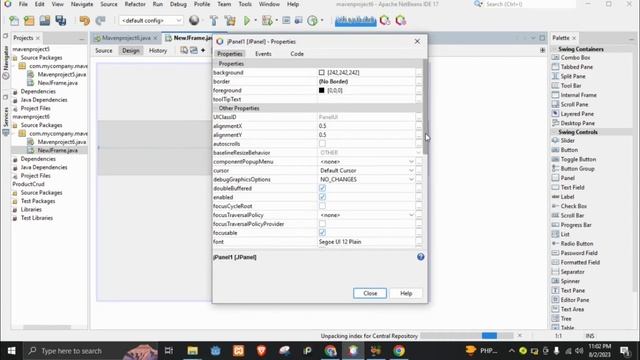Open the border property custom editor button
640x360 pixels.
[419, 82]
